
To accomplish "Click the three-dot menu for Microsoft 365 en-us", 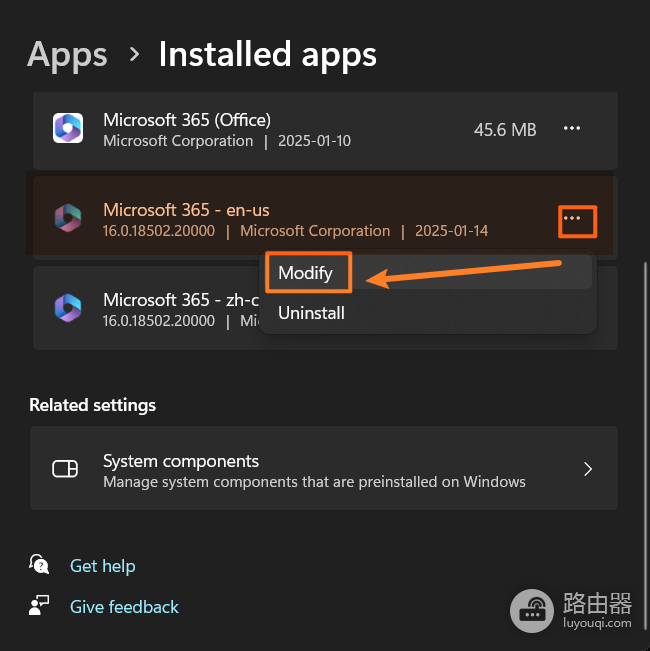I will (x=572, y=218).
